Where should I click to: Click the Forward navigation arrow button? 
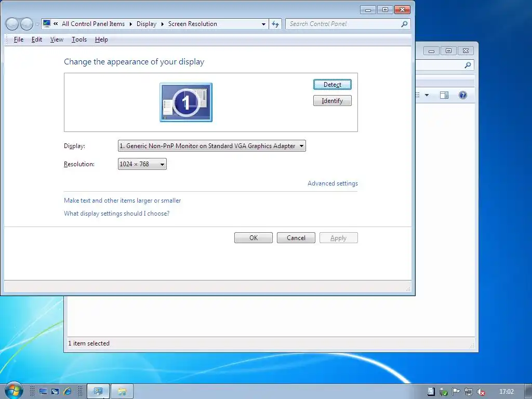(27, 24)
